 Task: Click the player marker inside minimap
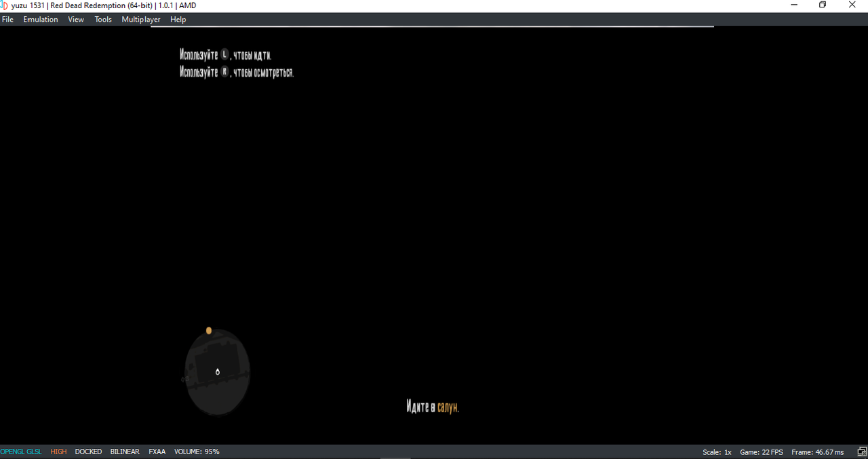(x=218, y=372)
